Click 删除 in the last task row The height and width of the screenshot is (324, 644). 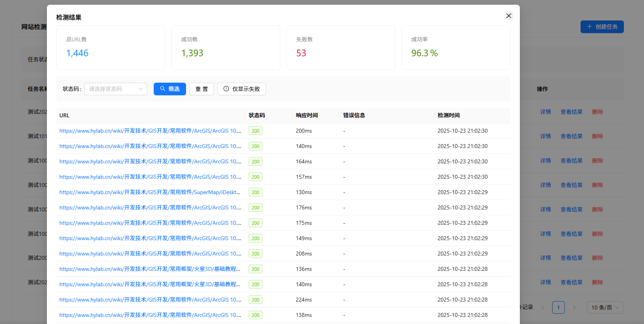[x=597, y=282]
